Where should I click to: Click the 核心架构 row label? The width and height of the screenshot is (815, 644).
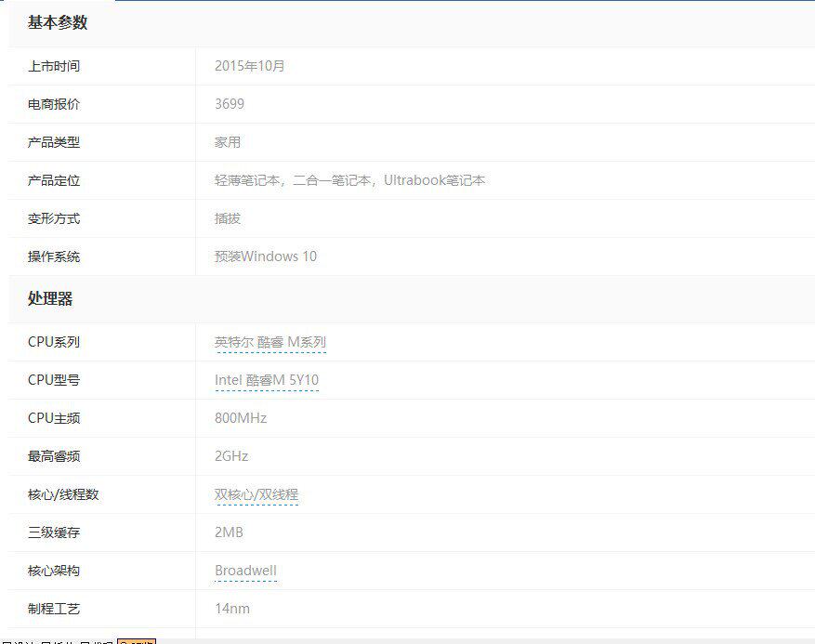tap(54, 571)
